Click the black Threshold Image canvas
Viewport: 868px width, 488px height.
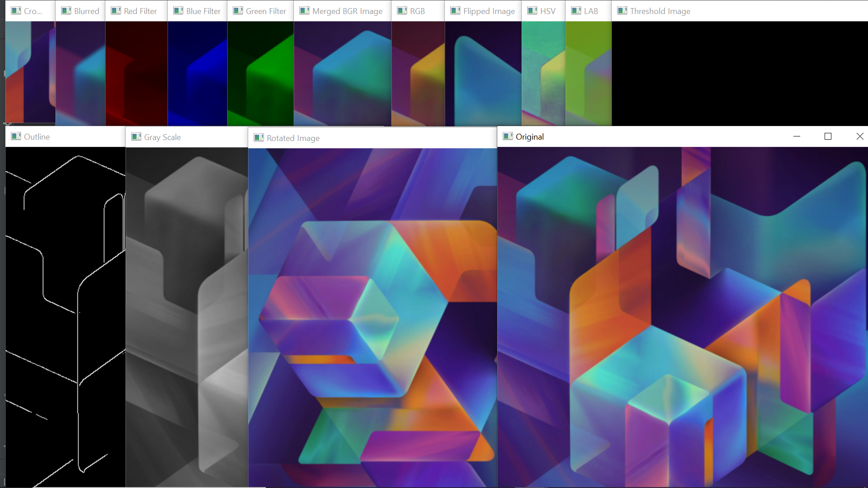tap(740, 74)
